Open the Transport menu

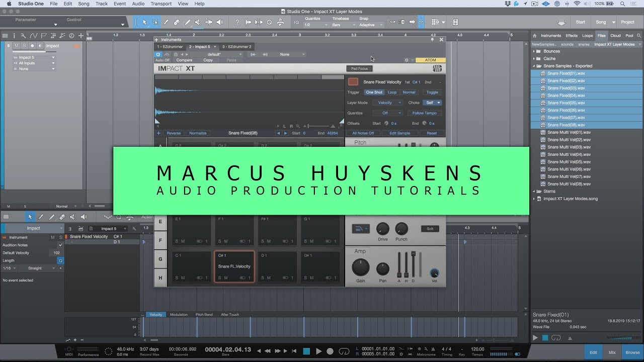pyautogui.click(x=161, y=4)
